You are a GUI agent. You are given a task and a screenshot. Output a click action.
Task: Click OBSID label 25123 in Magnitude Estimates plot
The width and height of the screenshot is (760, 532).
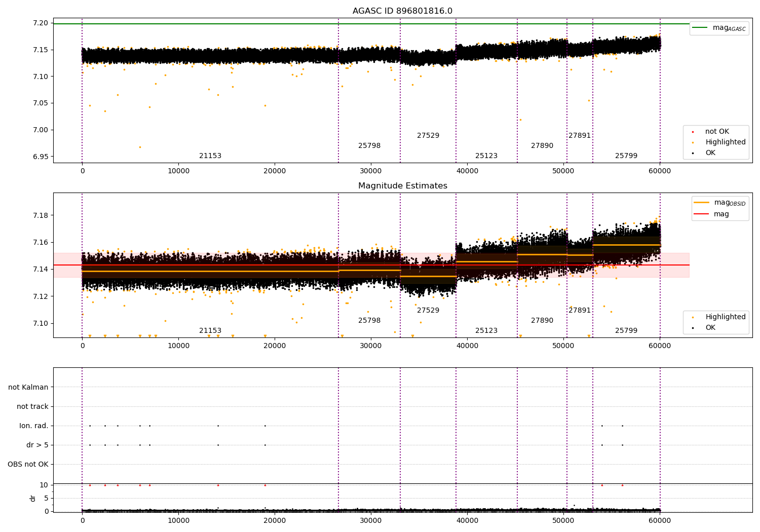click(x=486, y=331)
